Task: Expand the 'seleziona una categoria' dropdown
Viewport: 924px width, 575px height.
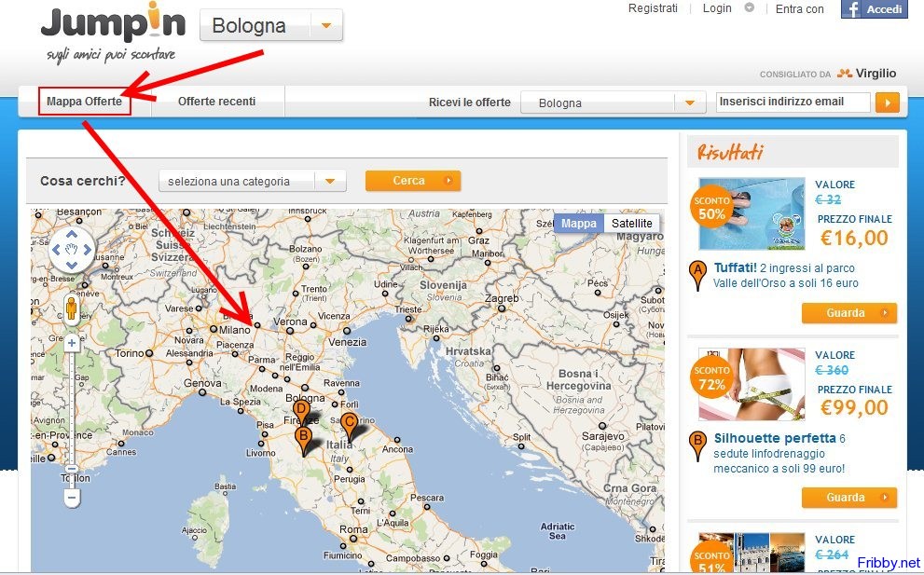Action: (x=330, y=182)
